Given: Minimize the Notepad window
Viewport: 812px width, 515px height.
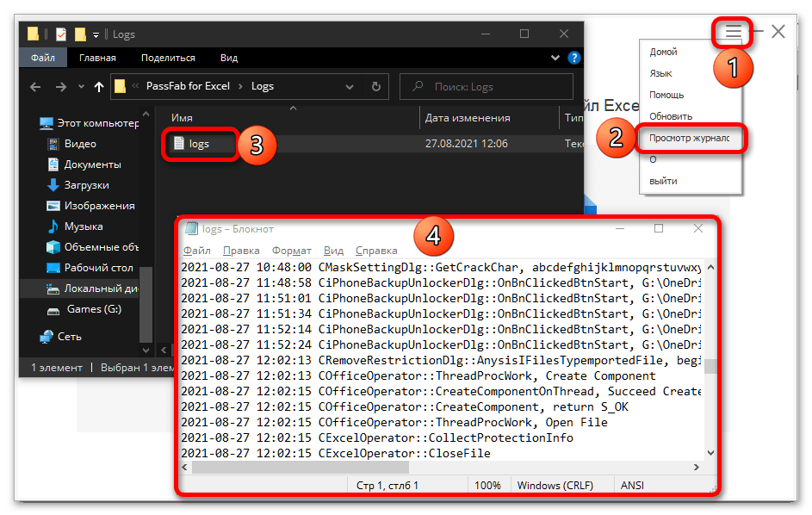Looking at the screenshot, I should [620, 228].
